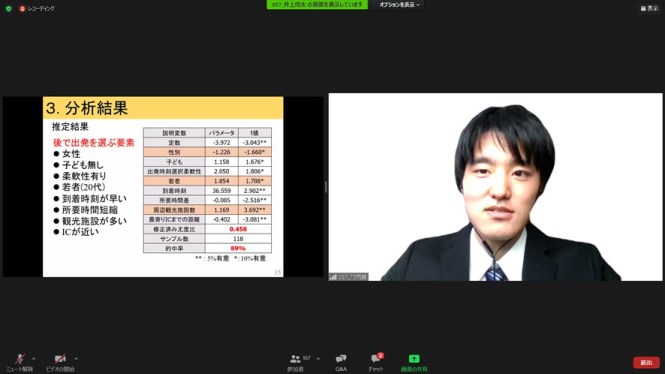Click the signal bars icon on speaker video
Image resolution: width=665 pixels, height=374 pixels.
click(x=333, y=277)
